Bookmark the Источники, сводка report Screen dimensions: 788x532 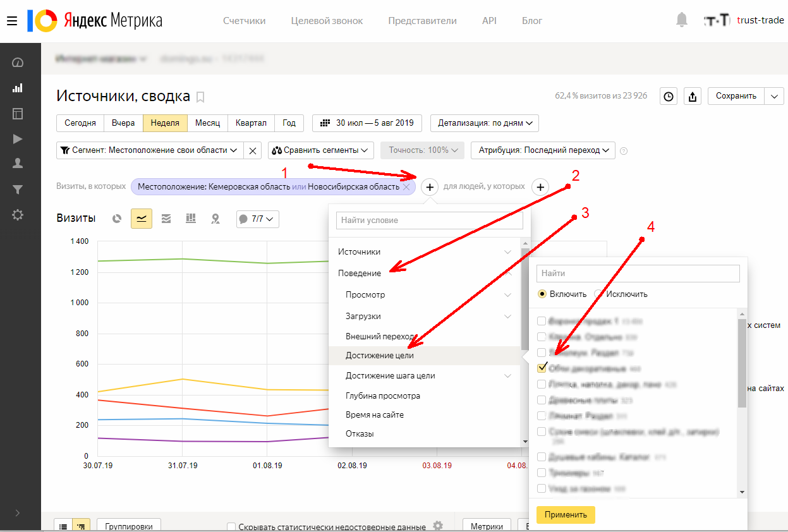[x=200, y=97]
